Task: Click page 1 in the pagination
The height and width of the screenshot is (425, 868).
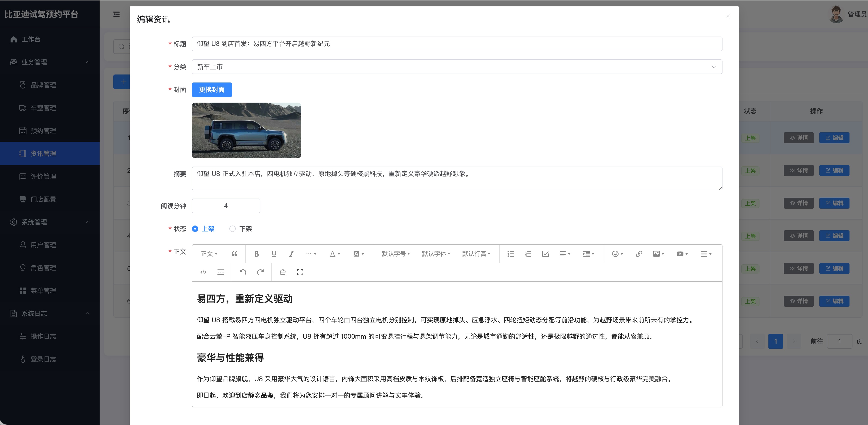Action: (x=776, y=341)
